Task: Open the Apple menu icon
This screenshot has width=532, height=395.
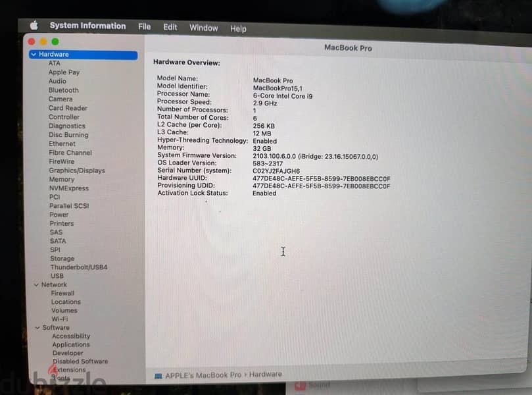Action: pos(34,25)
